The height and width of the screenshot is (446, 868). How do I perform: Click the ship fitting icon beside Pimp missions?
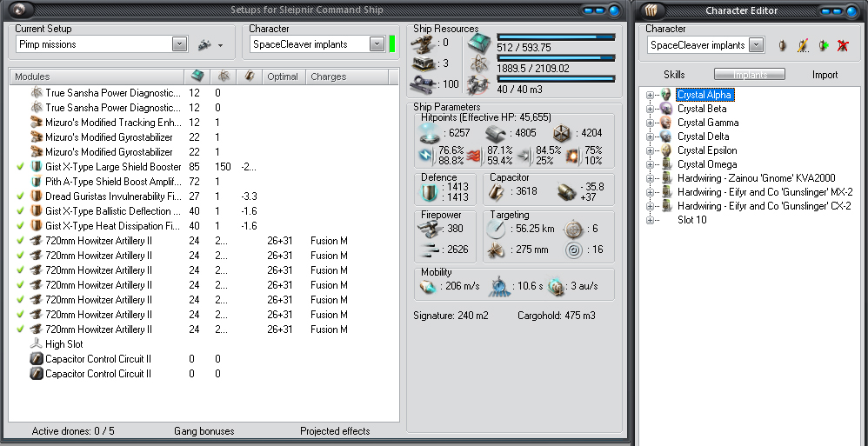click(x=205, y=45)
